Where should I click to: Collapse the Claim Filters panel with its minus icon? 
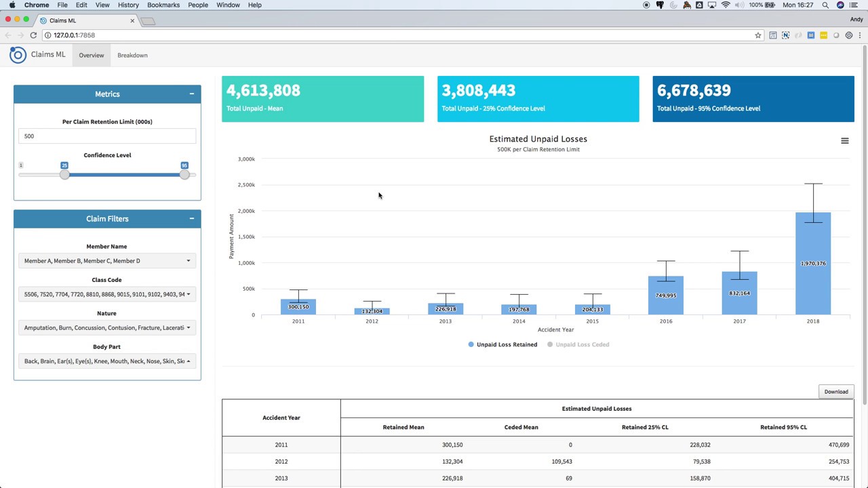tap(192, 219)
